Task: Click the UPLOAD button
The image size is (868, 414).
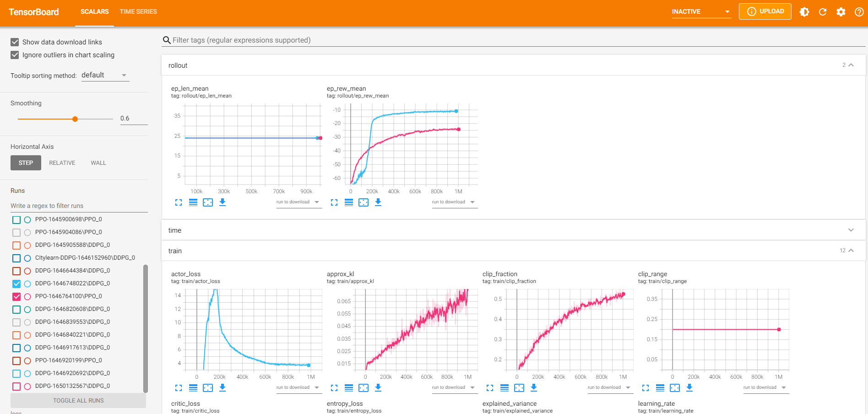Action: 765,11
